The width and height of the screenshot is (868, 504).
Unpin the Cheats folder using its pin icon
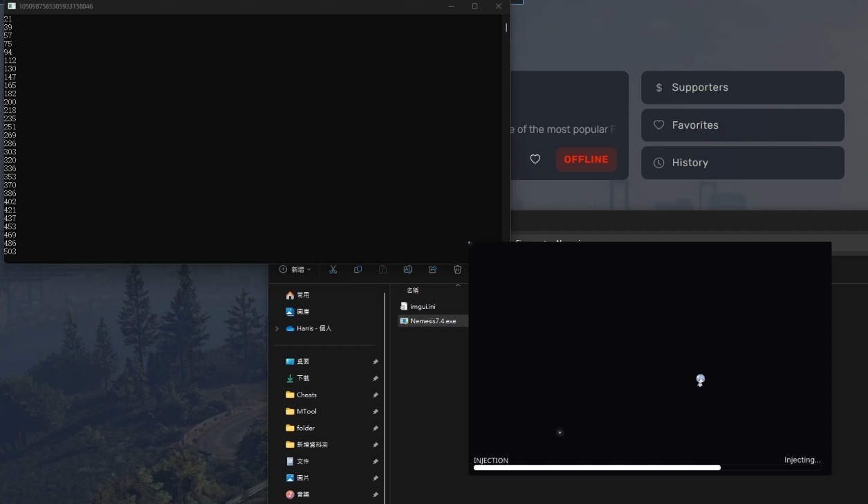pyautogui.click(x=375, y=395)
